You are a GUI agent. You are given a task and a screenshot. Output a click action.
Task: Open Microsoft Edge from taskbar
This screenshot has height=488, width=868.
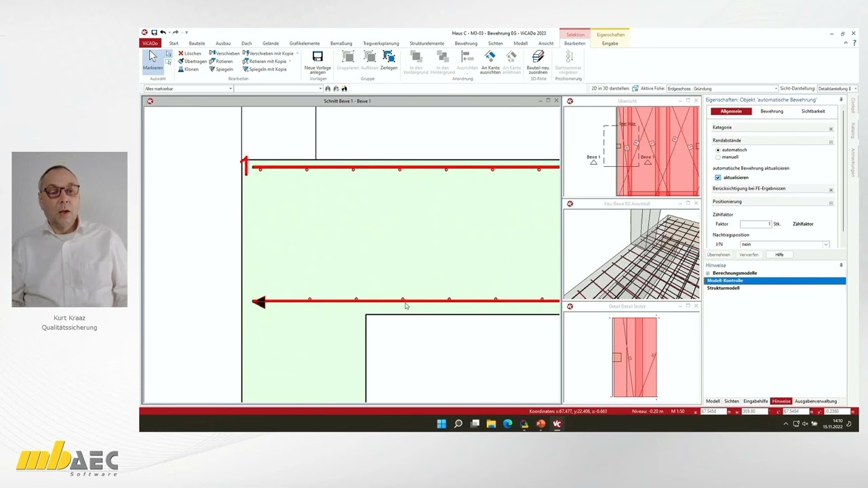pyautogui.click(x=507, y=424)
